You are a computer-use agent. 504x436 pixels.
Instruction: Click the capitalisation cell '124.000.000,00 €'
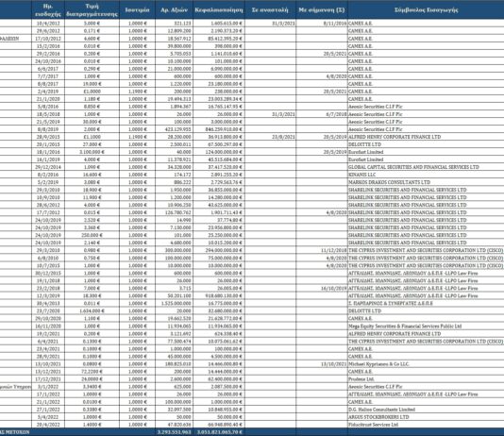219,152
